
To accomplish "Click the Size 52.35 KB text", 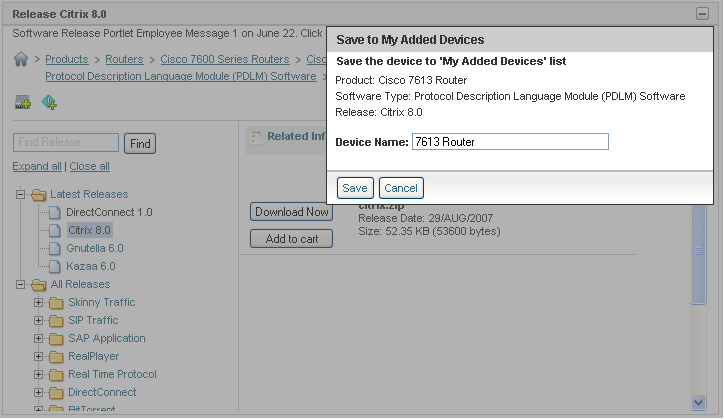I will coord(429,231).
